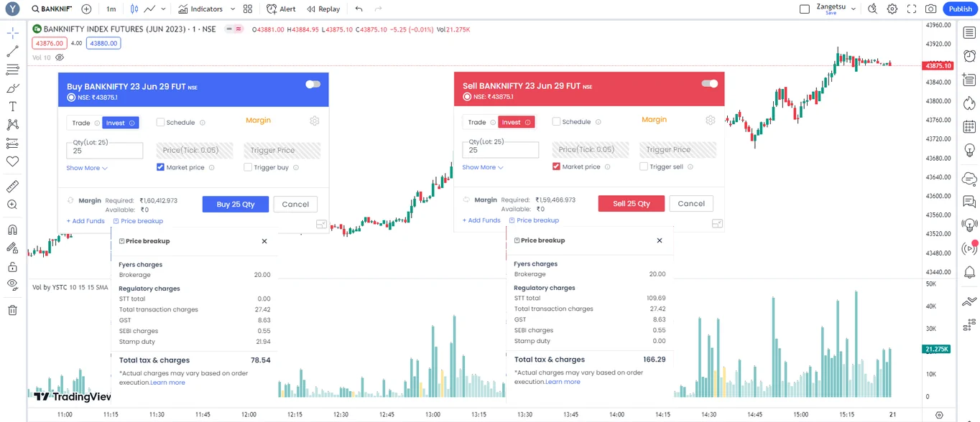Refresh margin in the Sell panel
The width and height of the screenshot is (980, 422).
467,200
